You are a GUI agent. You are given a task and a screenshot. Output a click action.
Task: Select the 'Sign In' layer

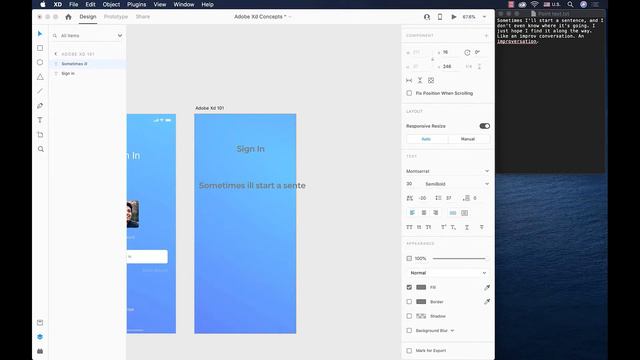(88, 73)
